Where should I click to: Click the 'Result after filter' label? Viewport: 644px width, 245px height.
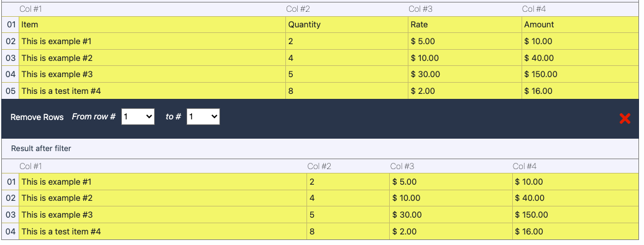pyautogui.click(x=41, y=149)
